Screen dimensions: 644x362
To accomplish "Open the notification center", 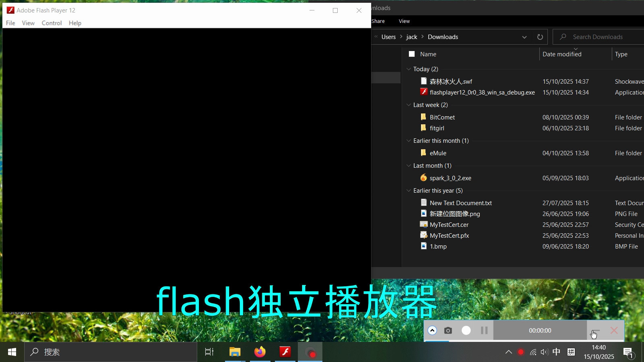I will click(629, 353).
